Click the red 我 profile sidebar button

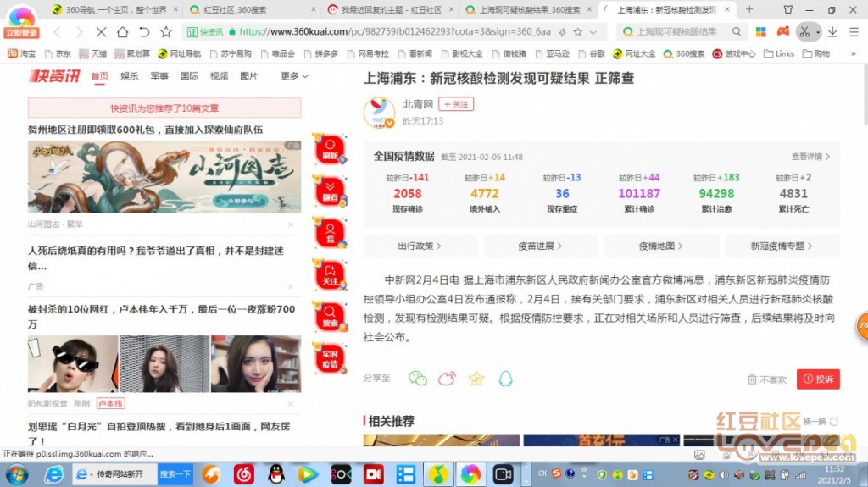(x=330, y=233)
